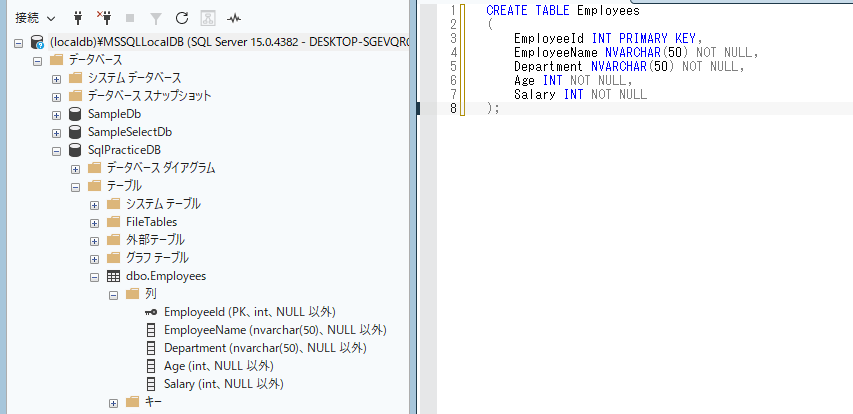Click the refresh circular arrow icon
The width and height of the screenshot is (853, 414).
point(182,18)
